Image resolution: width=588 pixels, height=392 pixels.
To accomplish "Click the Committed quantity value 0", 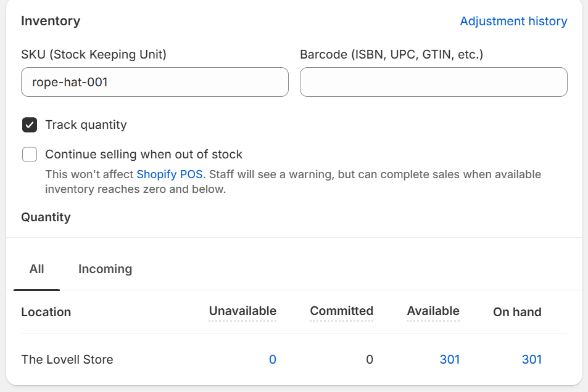I will (x=369, y=359).
